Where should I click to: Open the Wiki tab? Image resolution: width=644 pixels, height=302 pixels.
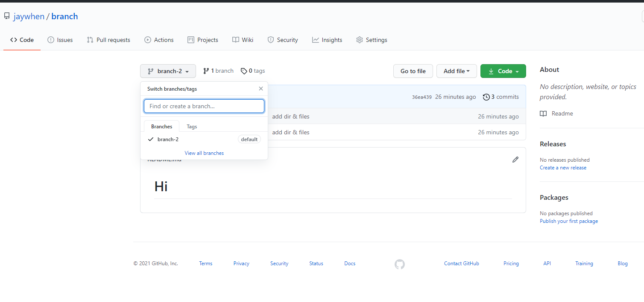tap(243, 40)
